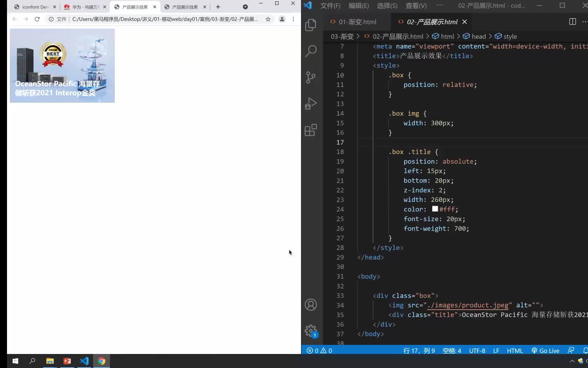Open the Extensions panel
This screenshot has height=368, width=588.
[311, 130]
